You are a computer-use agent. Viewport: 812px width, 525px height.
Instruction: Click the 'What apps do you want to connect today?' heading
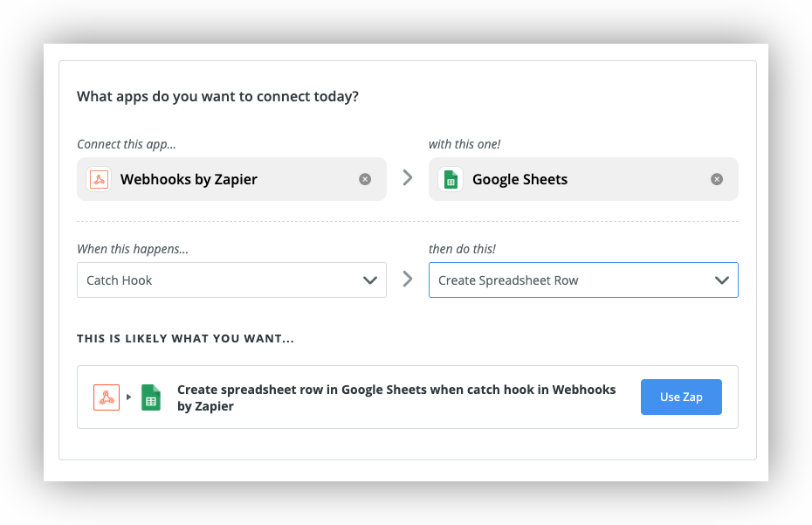click(217, 96)
